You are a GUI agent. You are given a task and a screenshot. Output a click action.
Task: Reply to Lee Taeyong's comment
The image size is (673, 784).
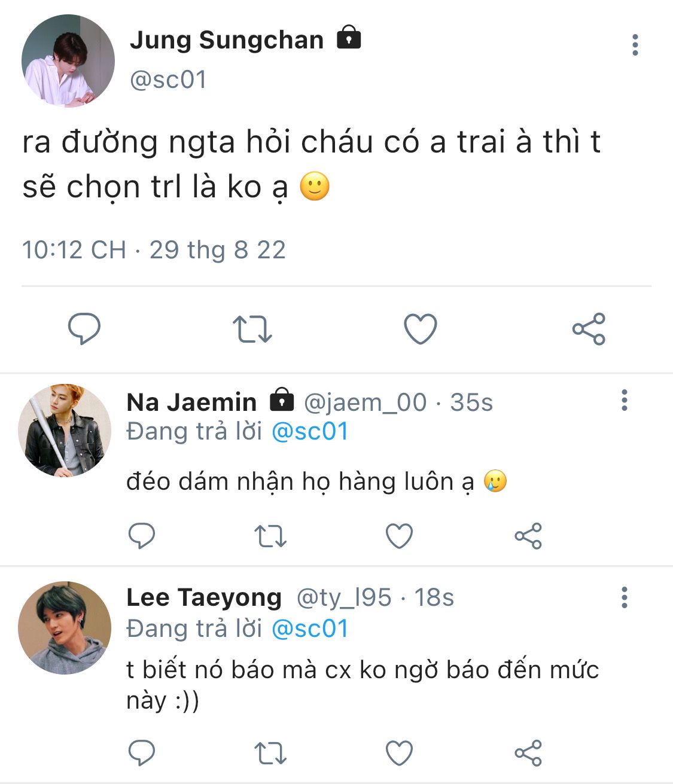coord(142,753)
